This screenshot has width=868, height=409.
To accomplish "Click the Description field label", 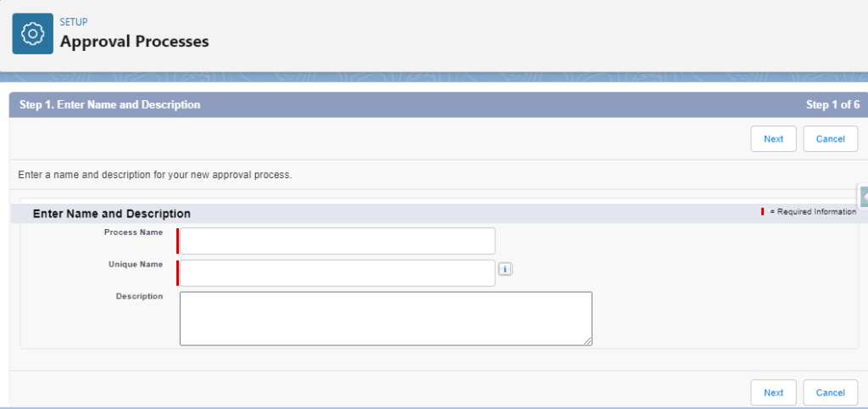I will coord(139,296).
